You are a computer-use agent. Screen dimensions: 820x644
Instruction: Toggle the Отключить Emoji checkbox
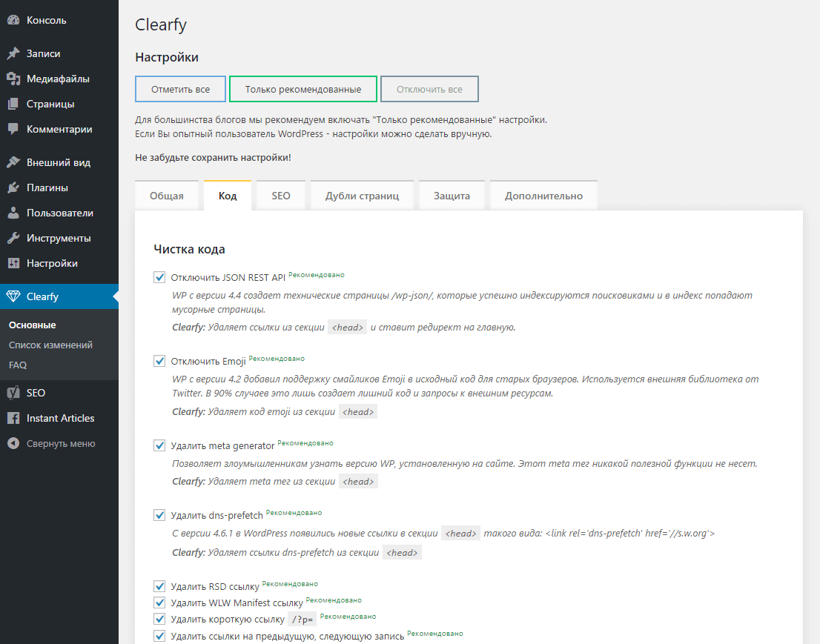coord(159,361)
